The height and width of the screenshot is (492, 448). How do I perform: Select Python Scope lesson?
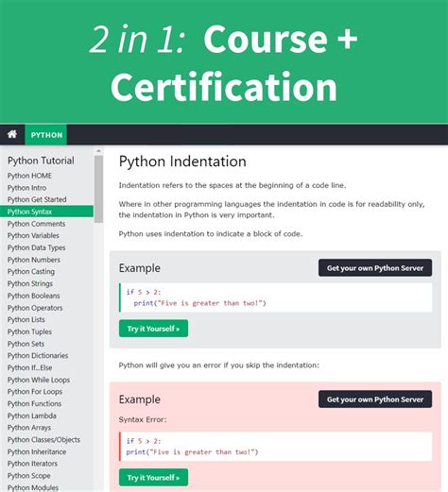28,476
